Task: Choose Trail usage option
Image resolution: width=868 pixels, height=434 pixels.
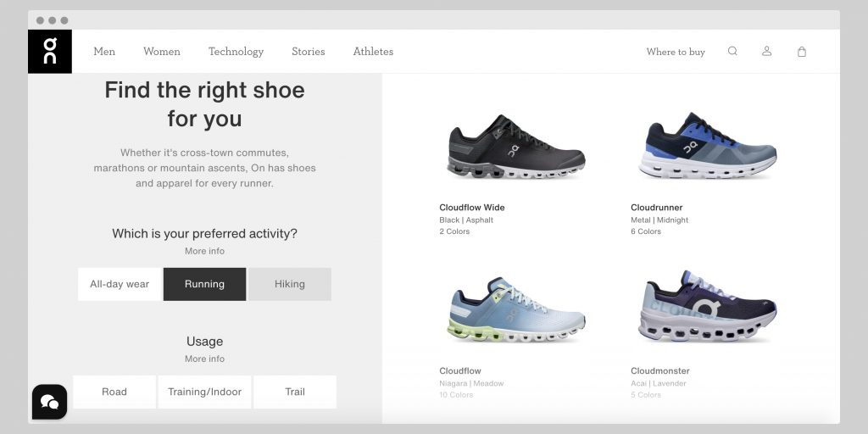Action: click(x=295, y=392)
